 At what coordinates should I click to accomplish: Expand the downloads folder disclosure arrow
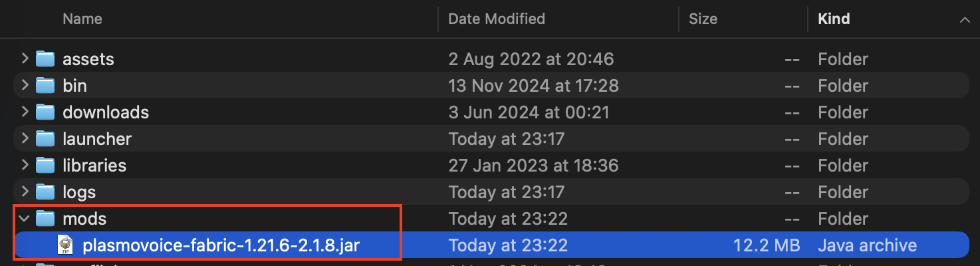coord(25,112)
